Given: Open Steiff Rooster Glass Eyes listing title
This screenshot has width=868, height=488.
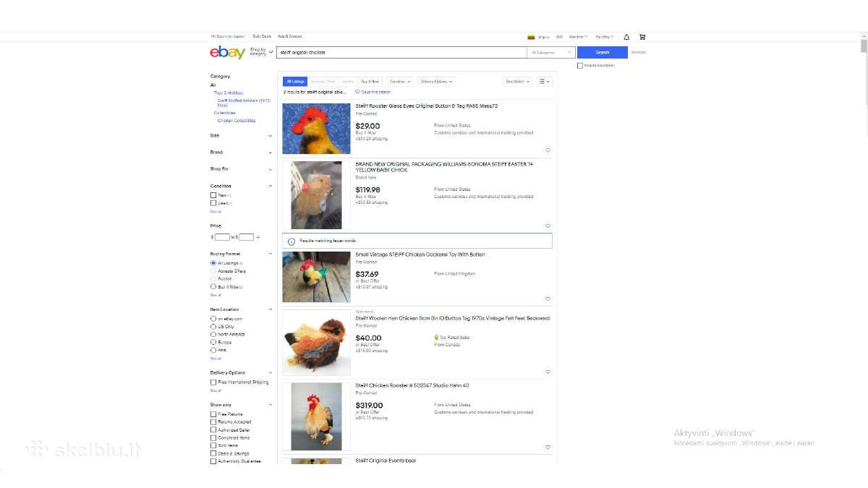Looking at the screenshot, I should (x=426, y=106).
